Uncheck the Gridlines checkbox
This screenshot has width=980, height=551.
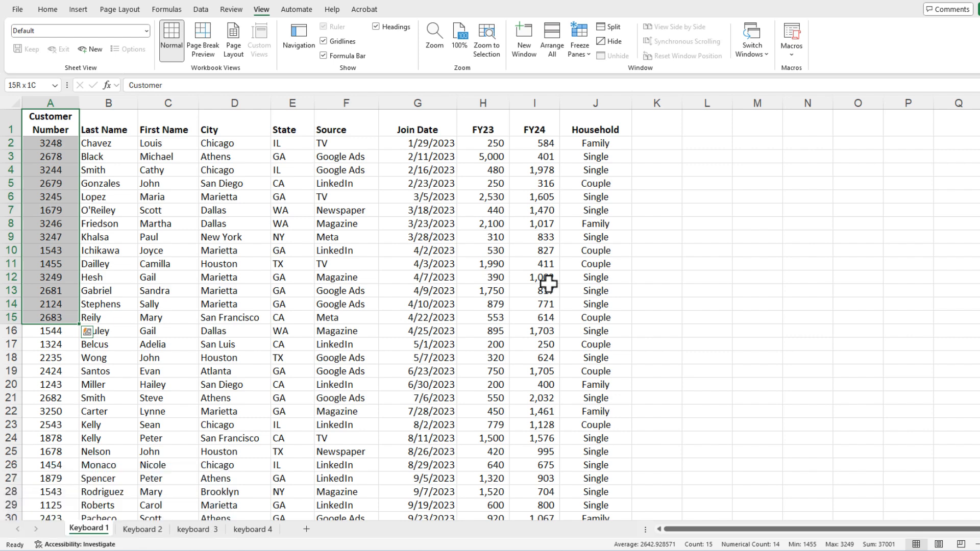pos(324,41)
